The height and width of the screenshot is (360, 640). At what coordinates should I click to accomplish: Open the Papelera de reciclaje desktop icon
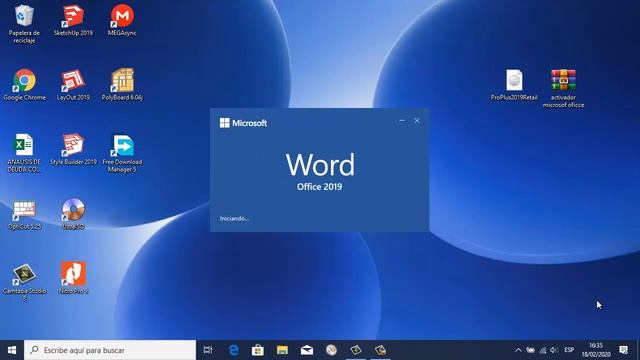(x=24, y=24)
